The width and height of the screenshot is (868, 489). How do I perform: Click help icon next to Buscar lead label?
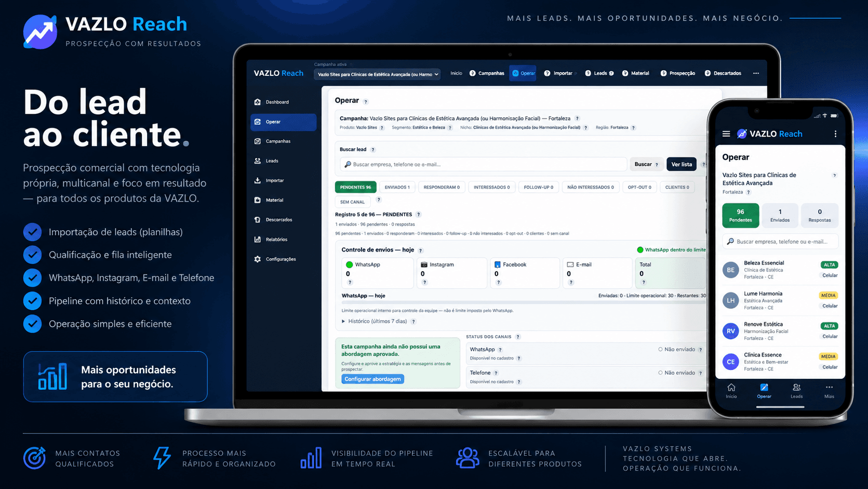pos(373,150)
